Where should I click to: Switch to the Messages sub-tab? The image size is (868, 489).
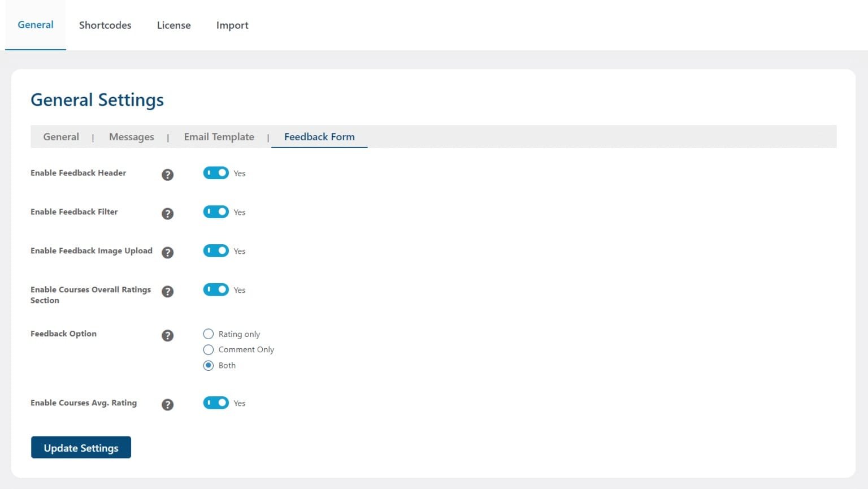pyautogui.click(x=132, y=137)
